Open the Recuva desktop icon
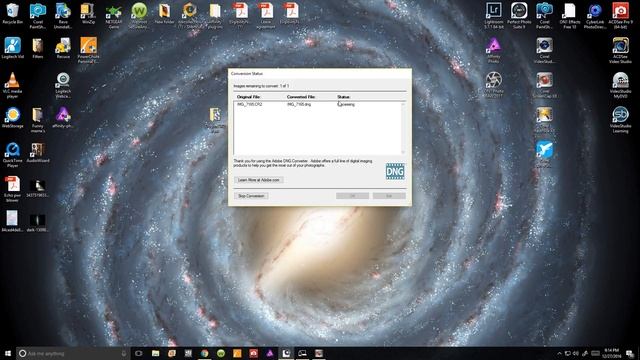The height and width of the screenshot is (360, 640). point(63,48)
